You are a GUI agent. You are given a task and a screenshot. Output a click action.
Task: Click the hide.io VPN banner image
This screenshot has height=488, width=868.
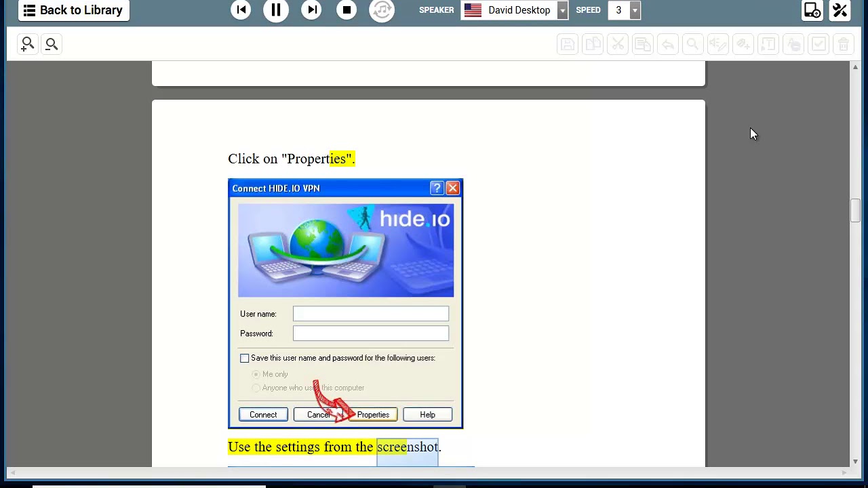coord(346,250)
